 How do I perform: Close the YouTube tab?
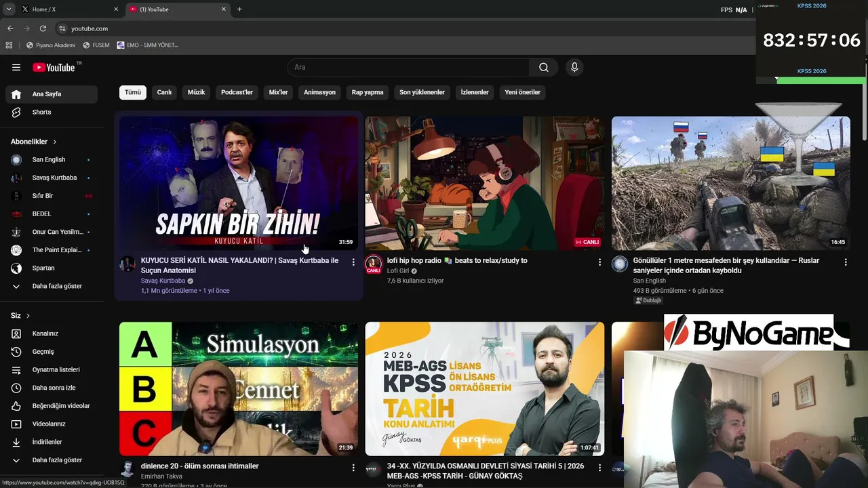(224, 9)
